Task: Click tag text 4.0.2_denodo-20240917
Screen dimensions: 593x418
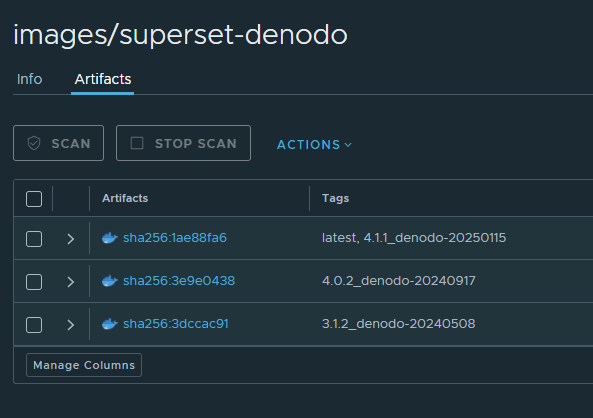Action: (x=399, y=281)
